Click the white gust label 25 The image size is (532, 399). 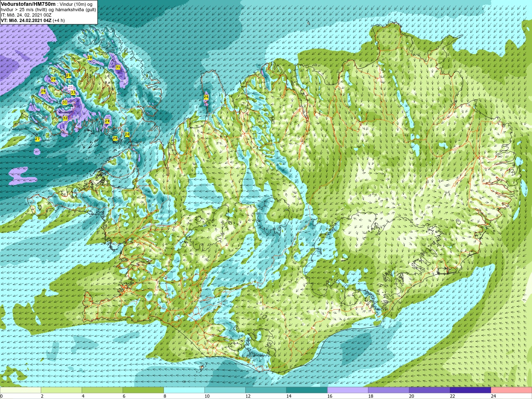[71, 88]
